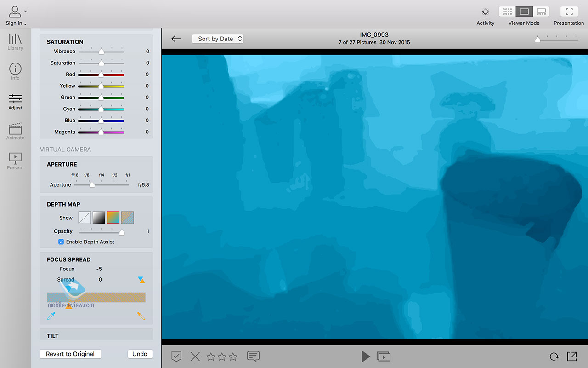Select the orange far-focus eyedropper
The height and width of the screenshot is (368, 588).
[141, 316]
